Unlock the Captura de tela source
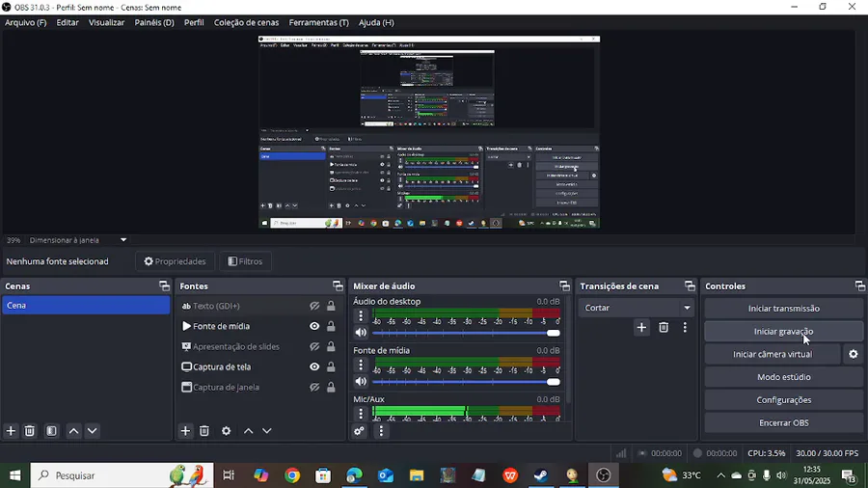The width and height of the screenshot is (868, 488). [x=331, y=366]
